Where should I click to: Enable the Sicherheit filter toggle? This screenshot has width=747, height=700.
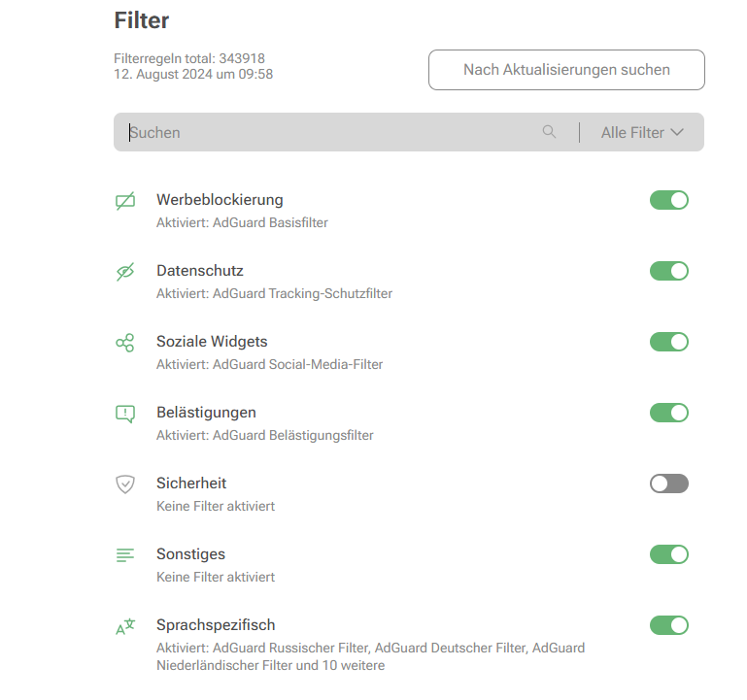[668, 483]
